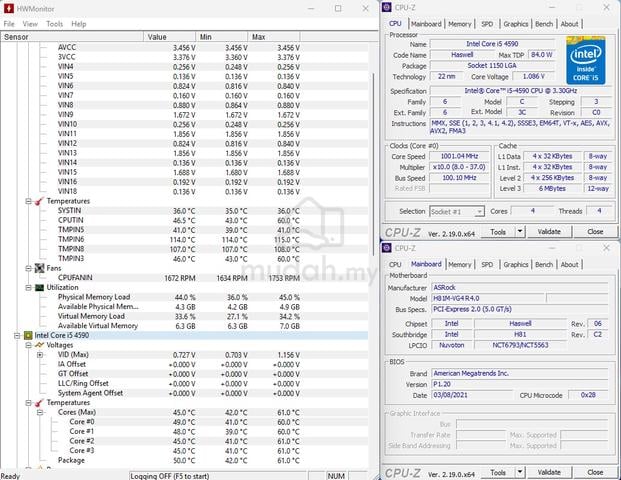Screen dimensions: 621x480
Task: Select the AVCC voltage row
Action: coord(184,48)
